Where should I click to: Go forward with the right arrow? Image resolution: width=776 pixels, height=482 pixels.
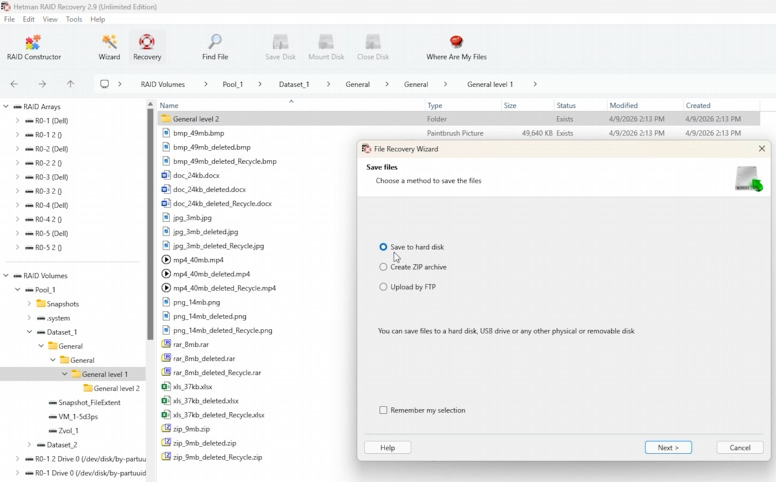[42, 84]
